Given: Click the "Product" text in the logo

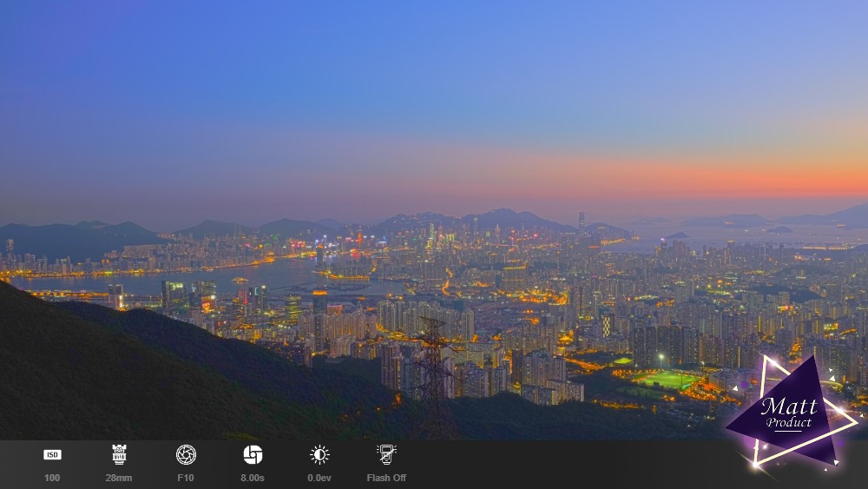Looking at the screenshot, I should pos(788,423).
